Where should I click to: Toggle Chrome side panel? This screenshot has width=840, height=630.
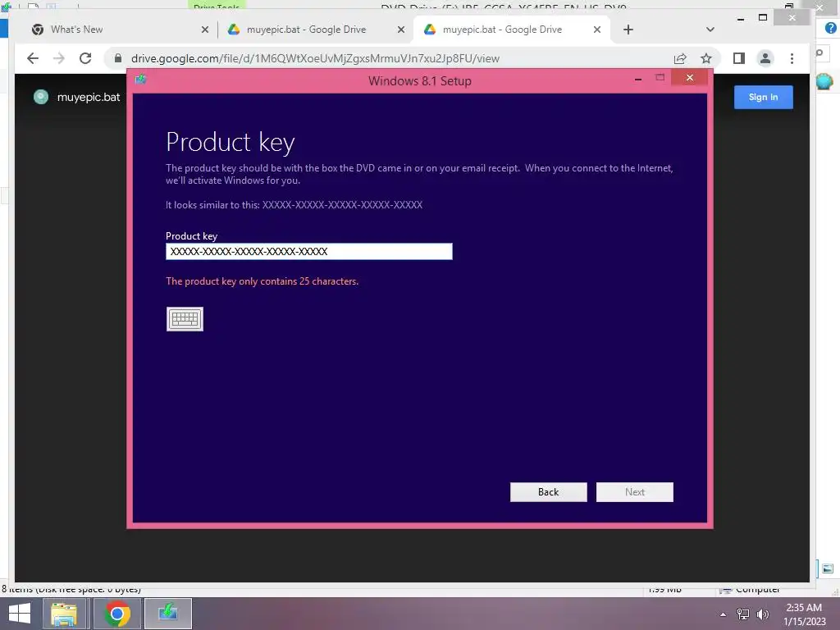[x=739, y=58]
